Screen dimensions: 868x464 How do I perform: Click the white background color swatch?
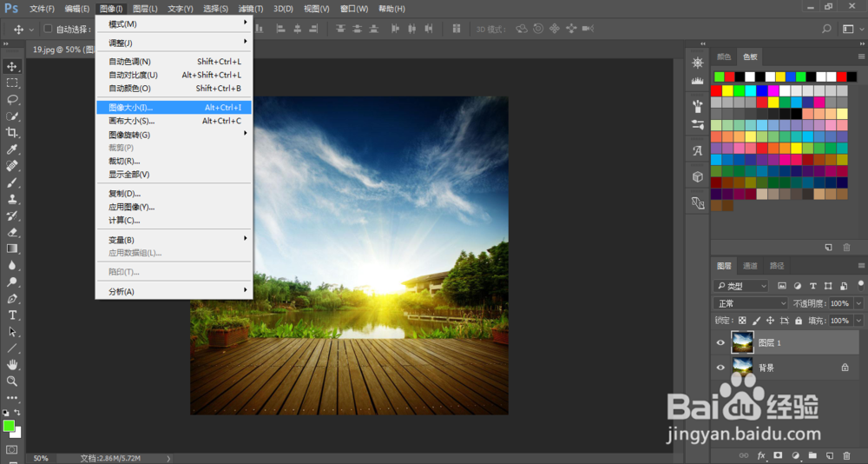click(x=17, y=433)
